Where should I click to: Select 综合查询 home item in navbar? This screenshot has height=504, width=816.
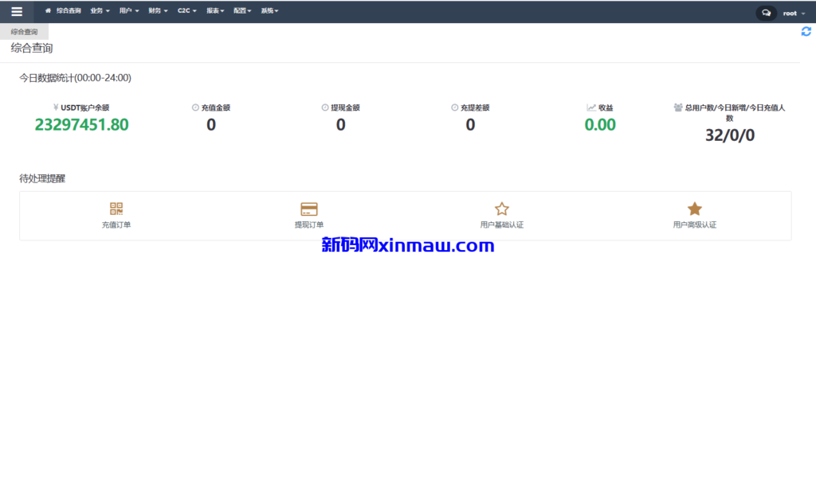tap(64, 12)
